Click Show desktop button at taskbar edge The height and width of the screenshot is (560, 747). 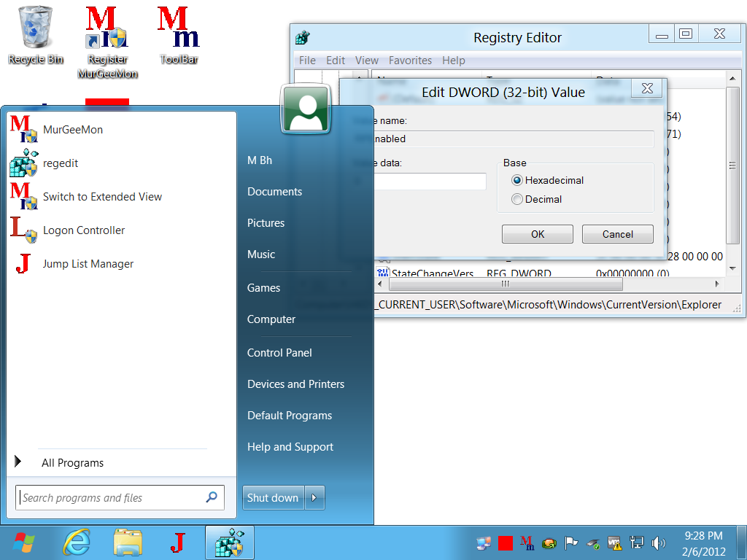[x=742, y=542]
